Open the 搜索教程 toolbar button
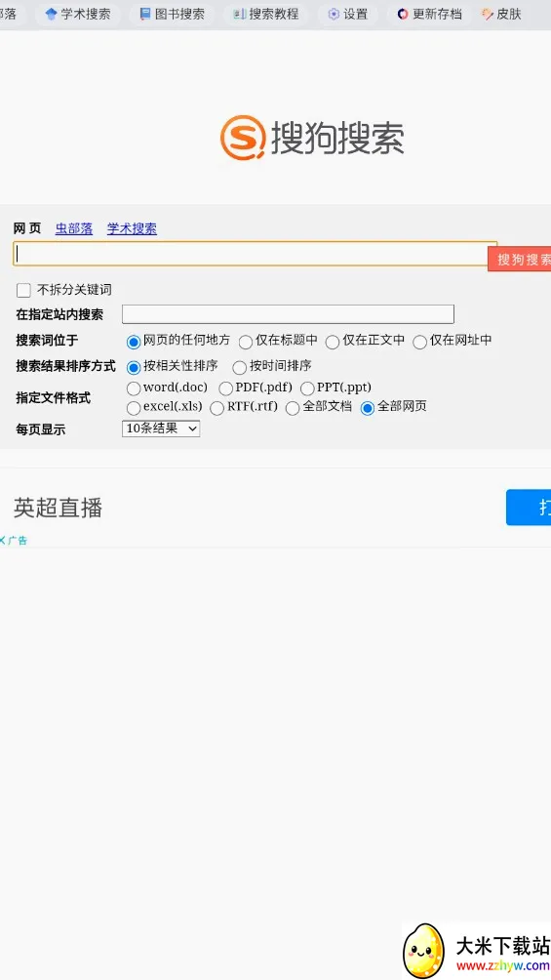551x980 pixels. point(265,14)
